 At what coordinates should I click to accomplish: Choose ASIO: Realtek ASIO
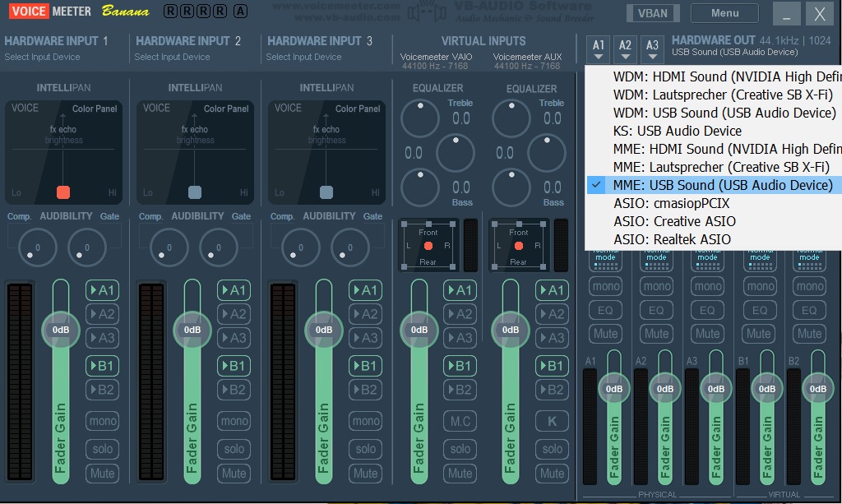(x=715, y=239)
